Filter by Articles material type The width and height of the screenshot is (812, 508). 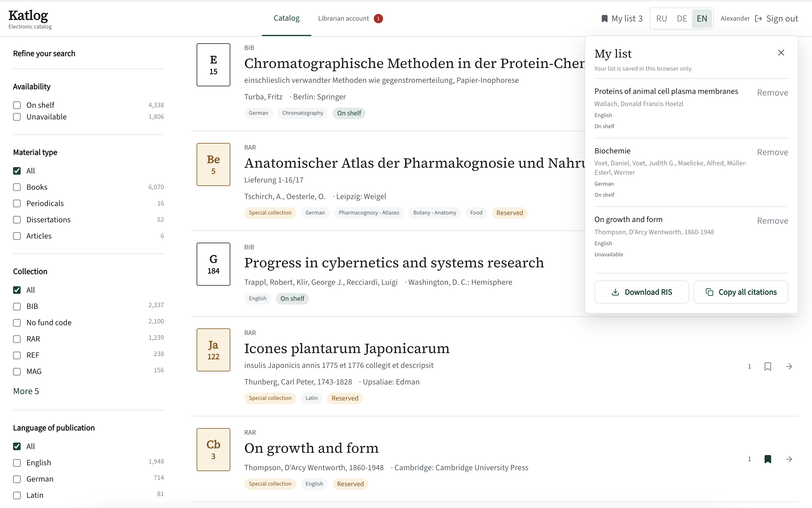[17, 236]
